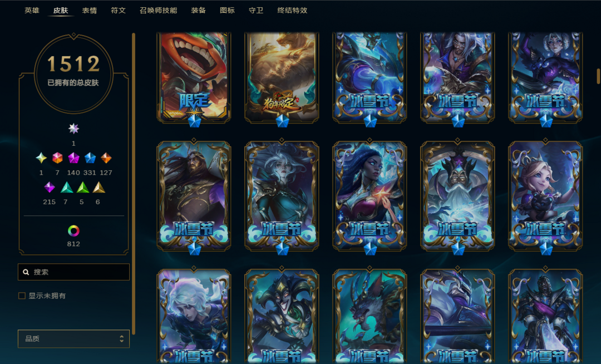Viewport: 601px width, 364px height.
Task: Select the golden triangle gem above 6
Action: (98, 188)
